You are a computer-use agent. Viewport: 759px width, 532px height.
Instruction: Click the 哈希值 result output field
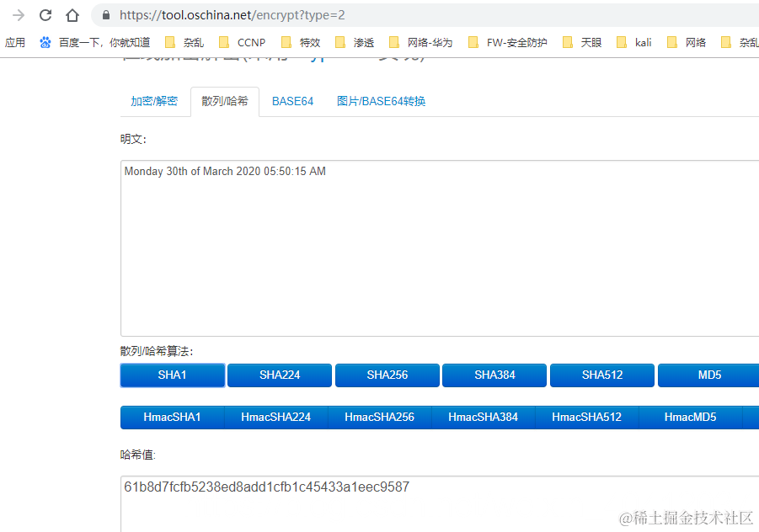[x=440, y=504]
